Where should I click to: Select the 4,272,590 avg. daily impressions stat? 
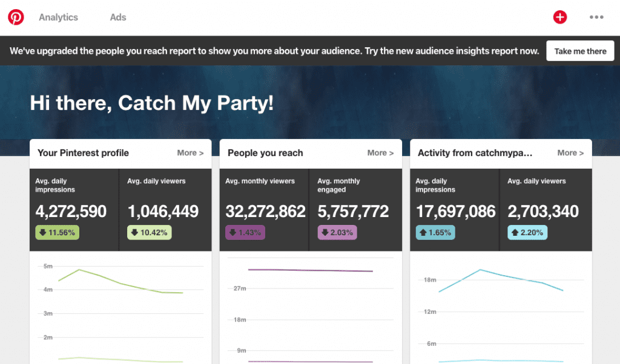[71, 211]
